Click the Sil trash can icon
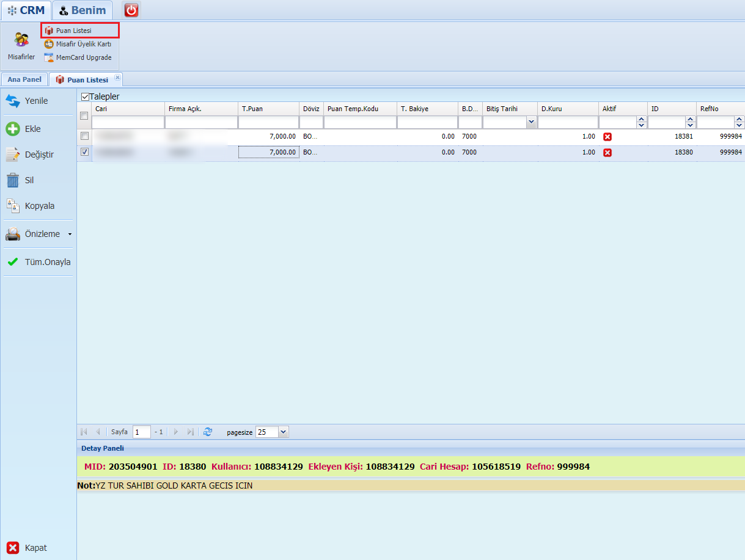This screenshot has width=745, height=560. point(13,181)
